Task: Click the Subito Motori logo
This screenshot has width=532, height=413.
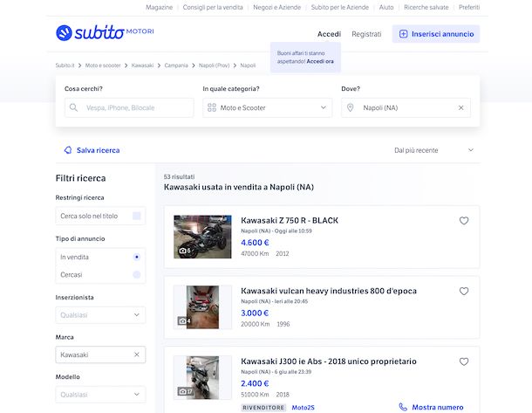Action: coord(105,32)
